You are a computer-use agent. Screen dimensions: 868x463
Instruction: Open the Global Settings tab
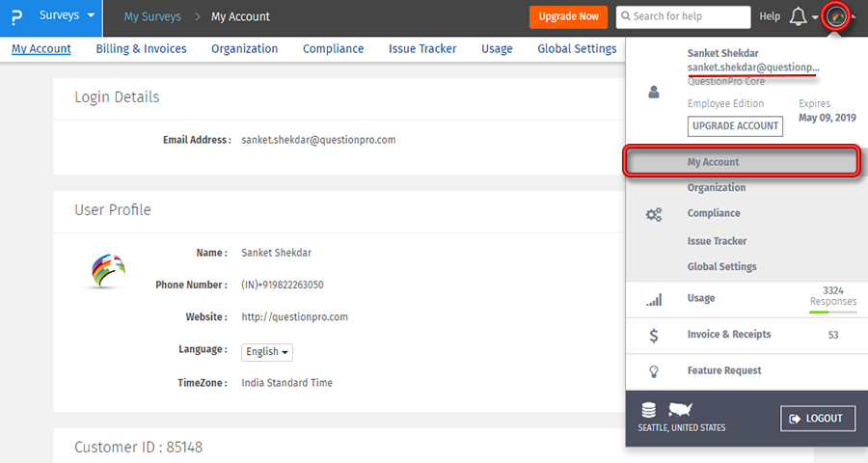pos(577,49)
